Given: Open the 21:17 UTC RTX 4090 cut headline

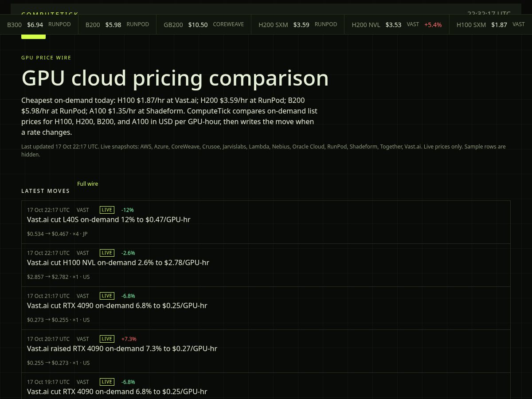Looking at the screenshot, I should (117, 305).
